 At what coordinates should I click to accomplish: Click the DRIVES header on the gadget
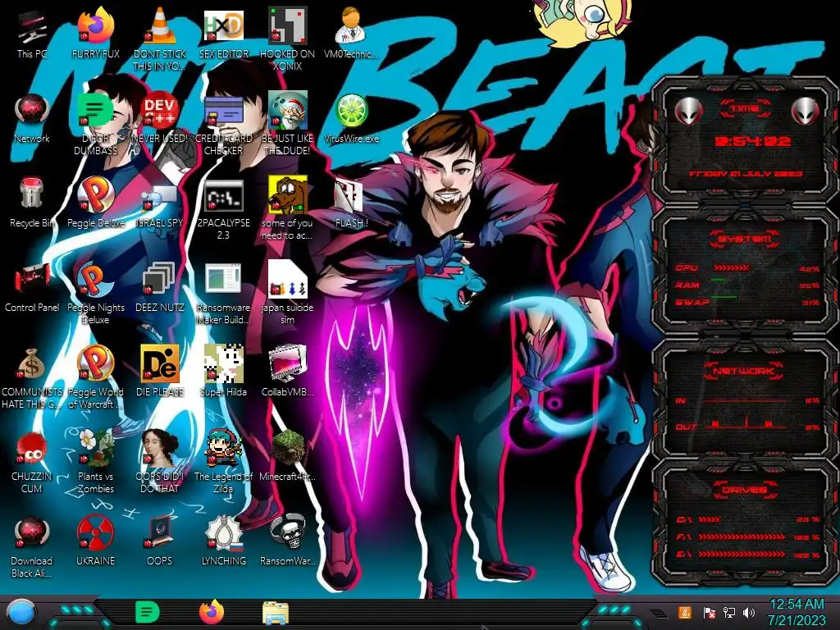[x=744, y=490]
